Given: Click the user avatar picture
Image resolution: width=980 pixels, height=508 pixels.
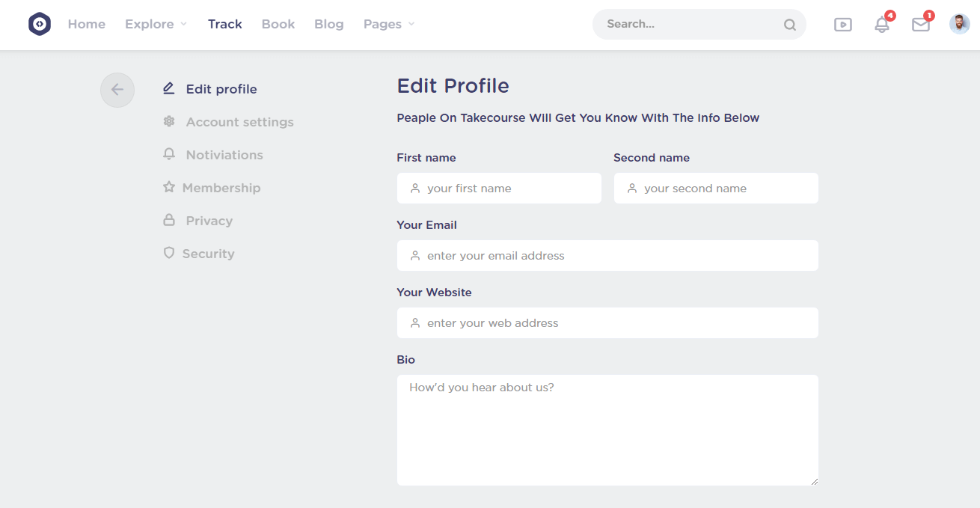Looking at the screenshot, I should point(959,24).
